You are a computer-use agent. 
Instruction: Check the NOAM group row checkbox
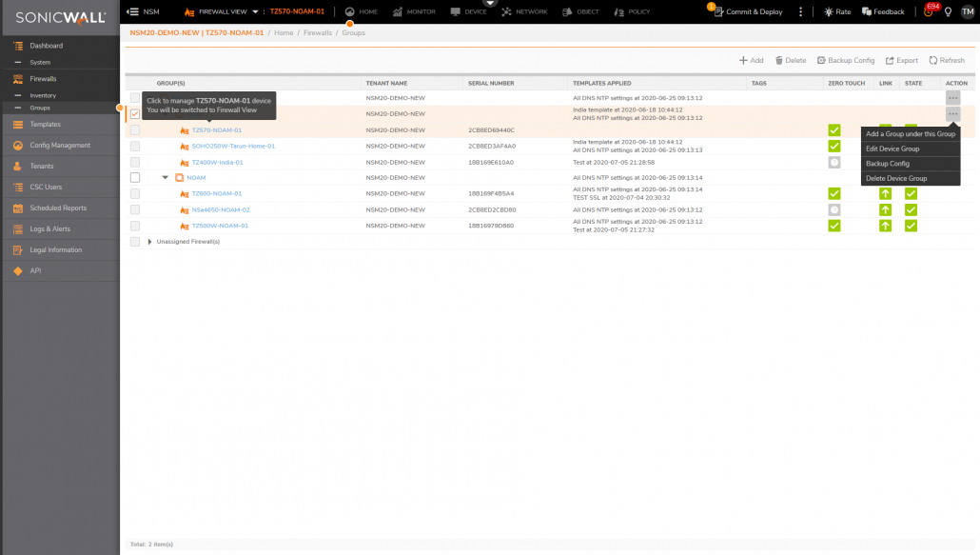coord(134,177)
